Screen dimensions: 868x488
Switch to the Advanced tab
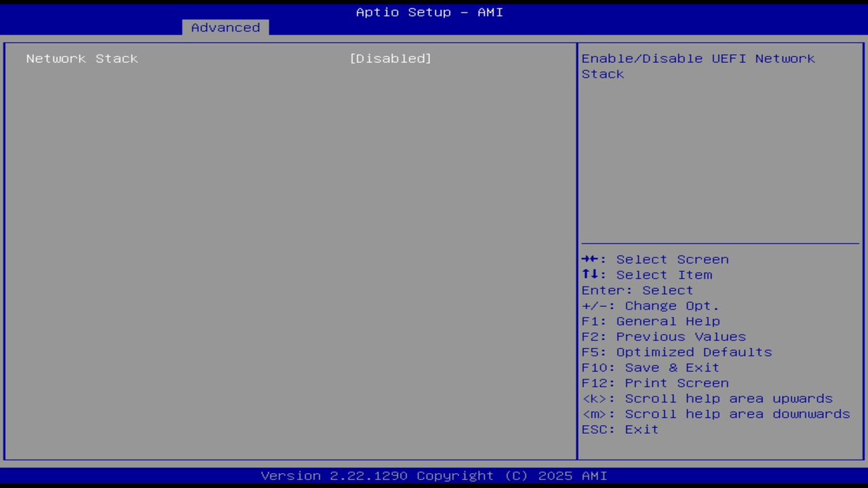pos(224,27)
